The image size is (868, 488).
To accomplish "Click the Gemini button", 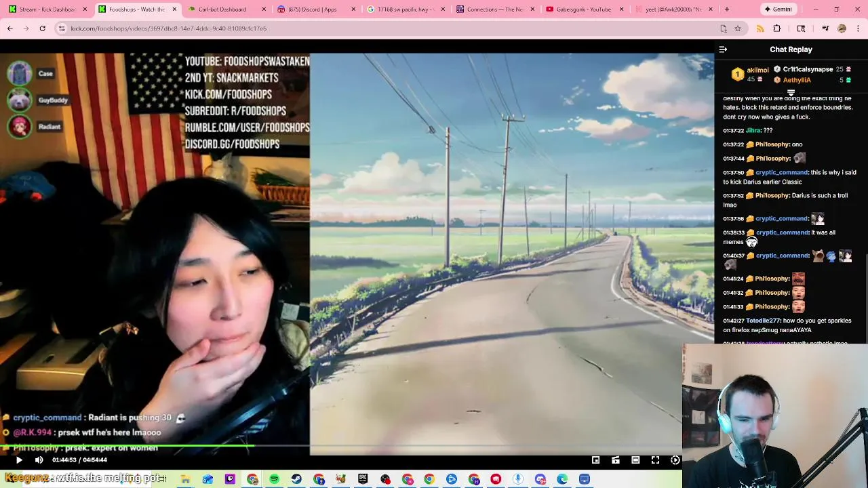I will (777, 9).
